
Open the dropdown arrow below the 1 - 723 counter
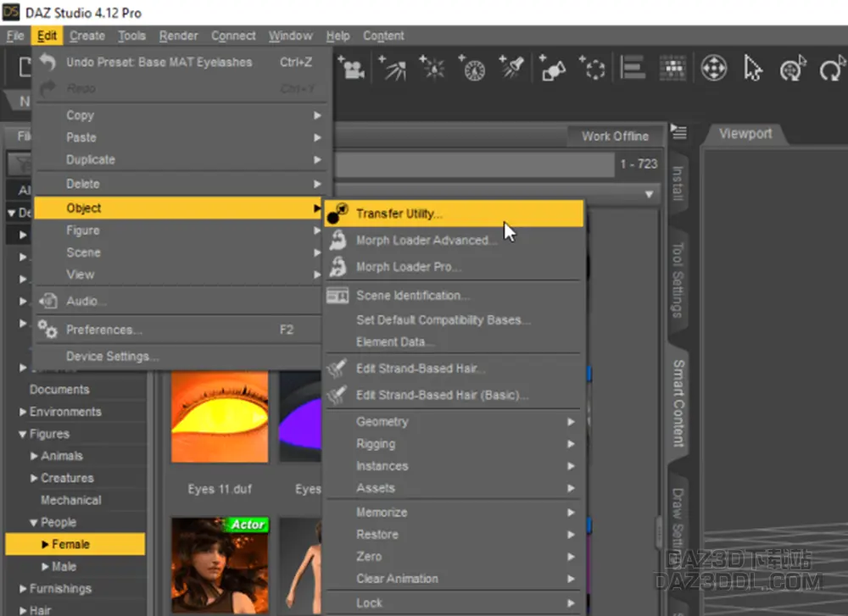(649, 194)
